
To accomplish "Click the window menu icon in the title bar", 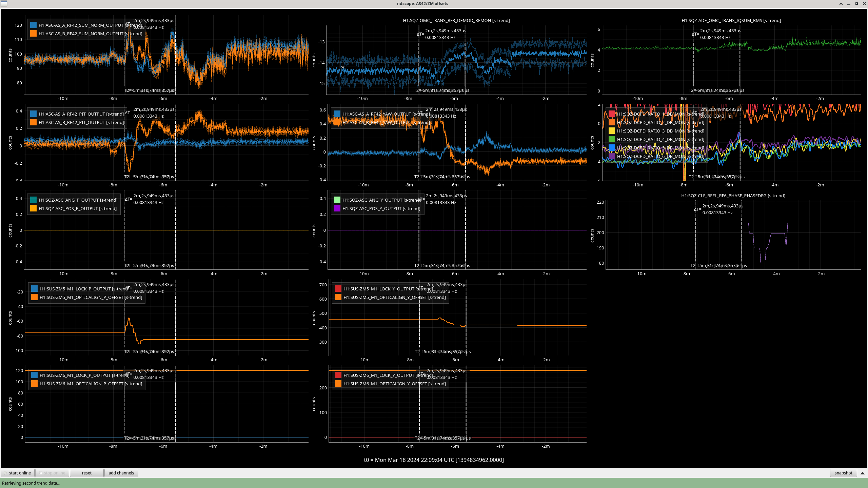I will (3, 3).
